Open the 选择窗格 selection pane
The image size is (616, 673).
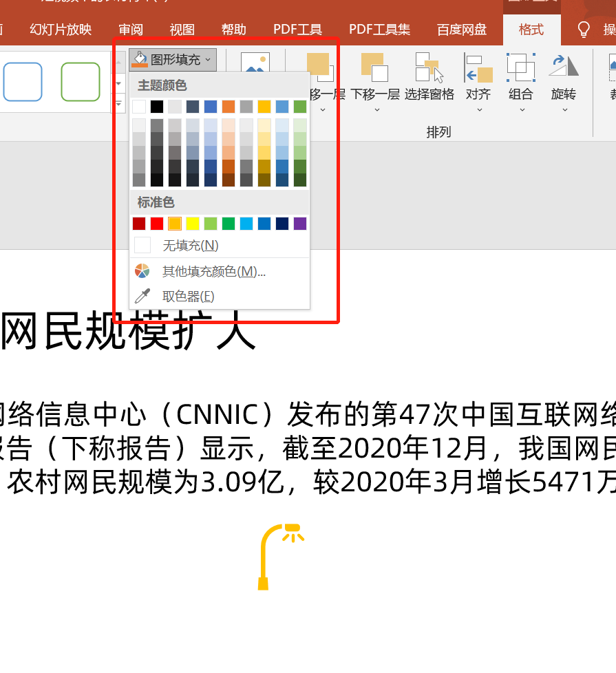(x=429, y=76)
